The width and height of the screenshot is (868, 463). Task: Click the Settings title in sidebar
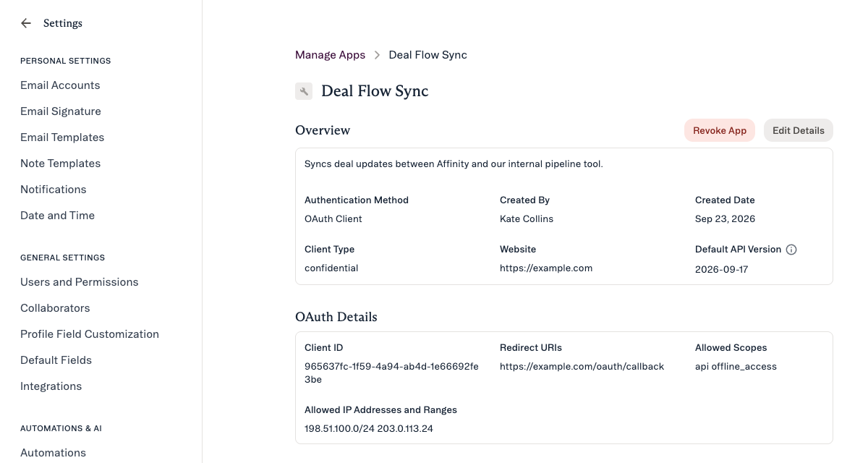tap(63, 23)
